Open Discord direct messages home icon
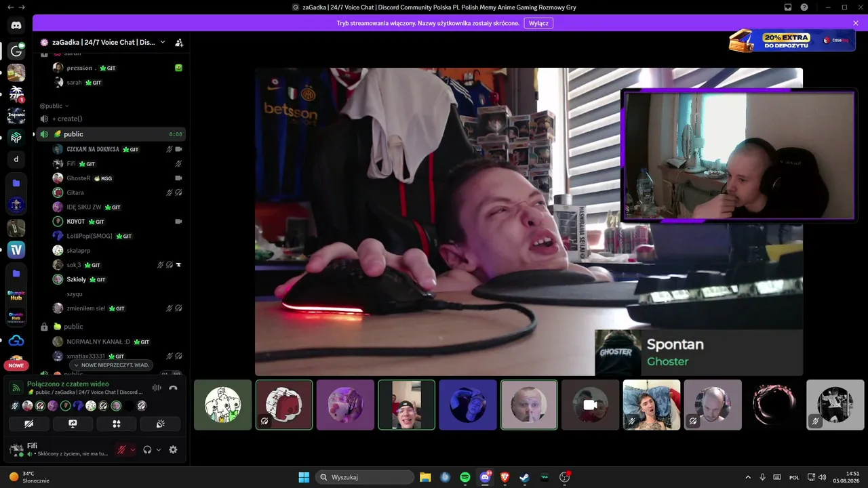Image resolution: width=868 pixels, height=488 pixels. pos(16,26)
